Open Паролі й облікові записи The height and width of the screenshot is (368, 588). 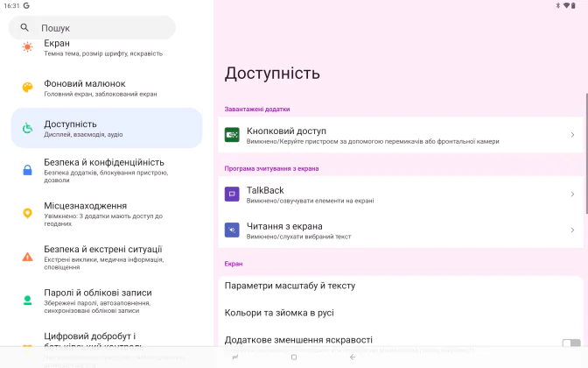[107, 301]
